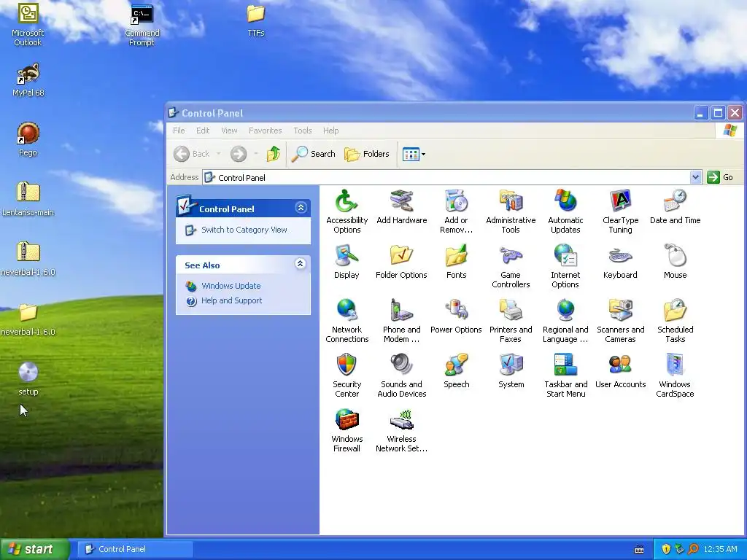Open Scheduled Tasks

[675, 321]
